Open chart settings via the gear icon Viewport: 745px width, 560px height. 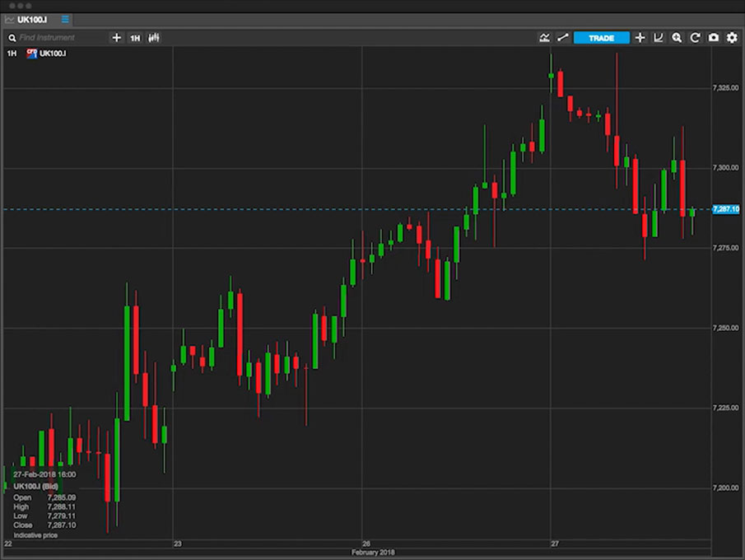[x=731, y=37]
